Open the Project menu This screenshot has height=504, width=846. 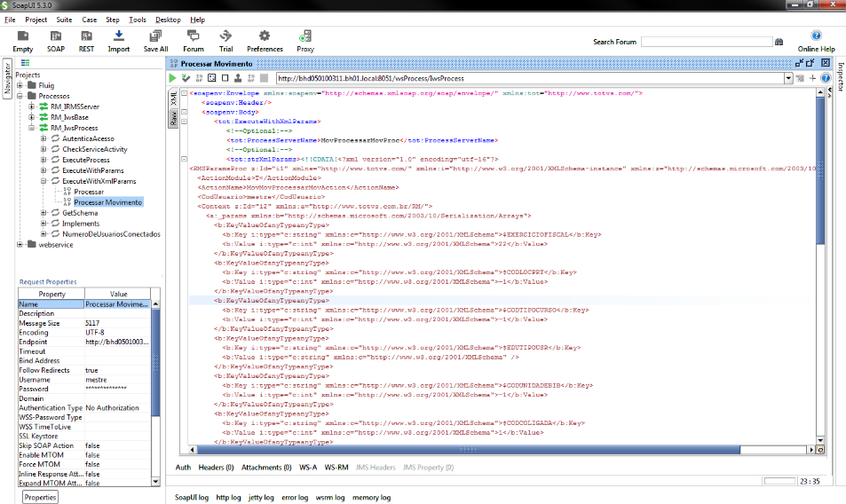(x=36, y=20)
